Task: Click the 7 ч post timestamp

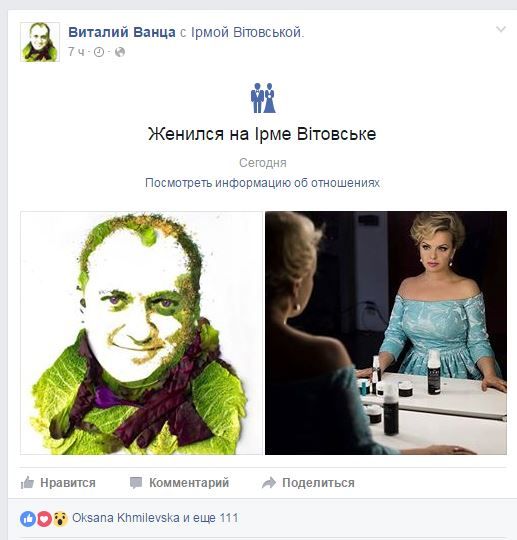Action: pos(76,52)
